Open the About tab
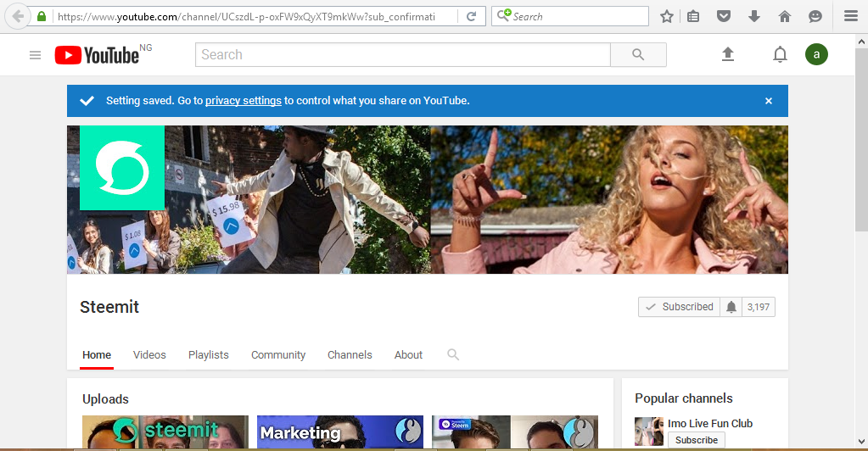The height and width of the screenshot is (451, 868). pyautogui.click(x=408, y=354)
